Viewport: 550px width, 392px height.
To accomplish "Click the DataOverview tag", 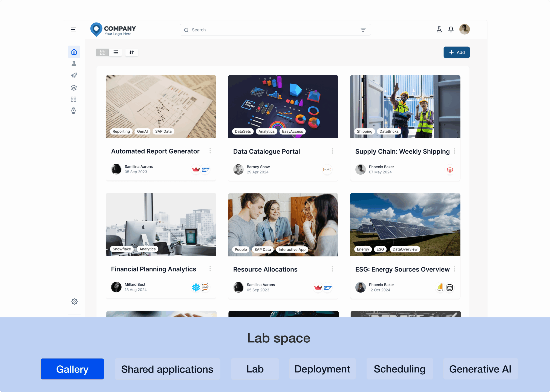I will pyautogui.click(x=405, y=249).
